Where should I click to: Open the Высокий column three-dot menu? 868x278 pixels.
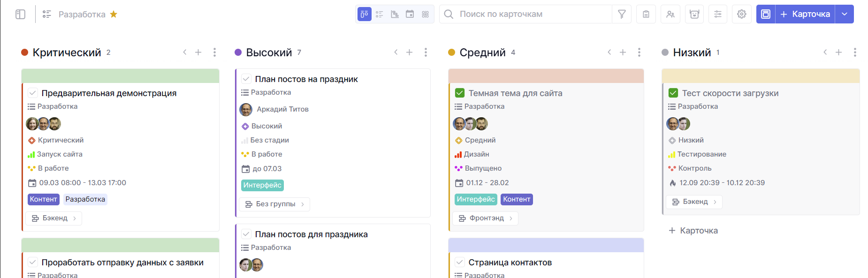pyautogui.click(x=426, y=52)
